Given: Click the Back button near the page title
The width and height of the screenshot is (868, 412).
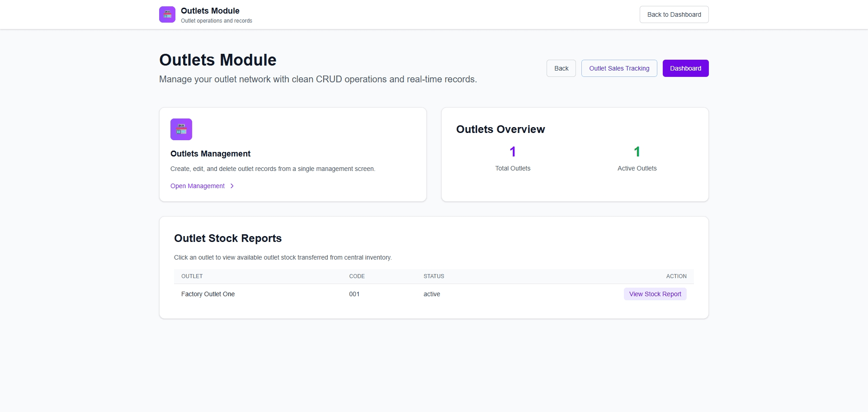Looking at the screenshot, I should pyautogui.click(x=561, y=68).
